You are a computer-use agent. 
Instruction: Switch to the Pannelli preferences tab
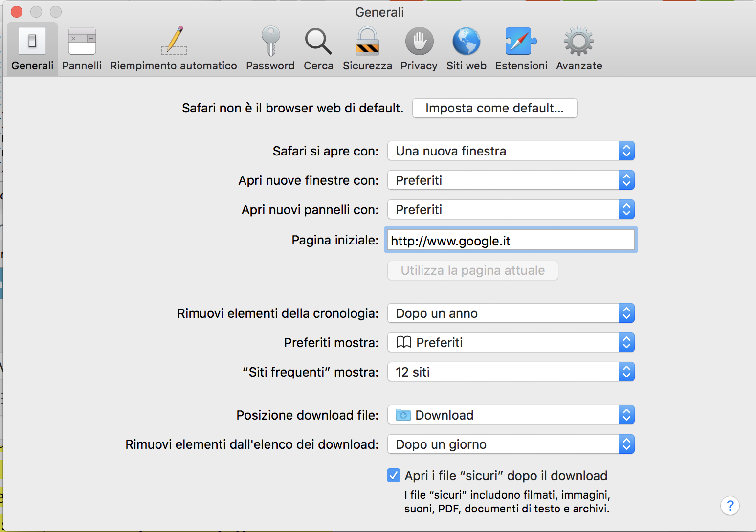coord(82,49)
